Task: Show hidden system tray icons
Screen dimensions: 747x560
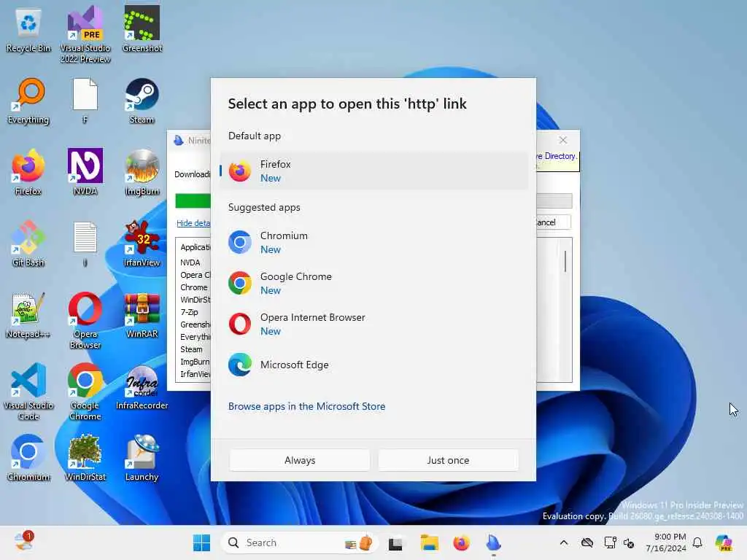Action: tap(564, 542)
